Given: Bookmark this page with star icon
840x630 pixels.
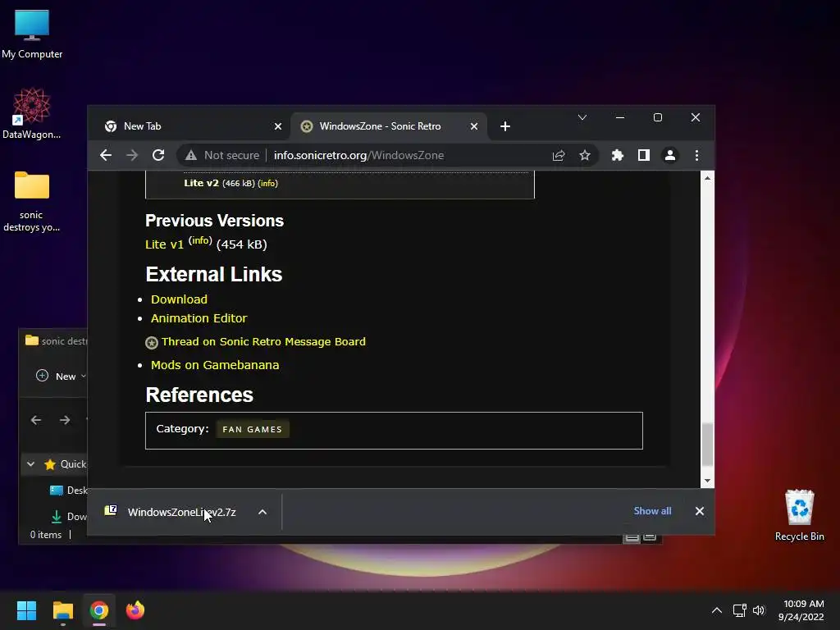Looking at the screenshot, I should point(584,155).
